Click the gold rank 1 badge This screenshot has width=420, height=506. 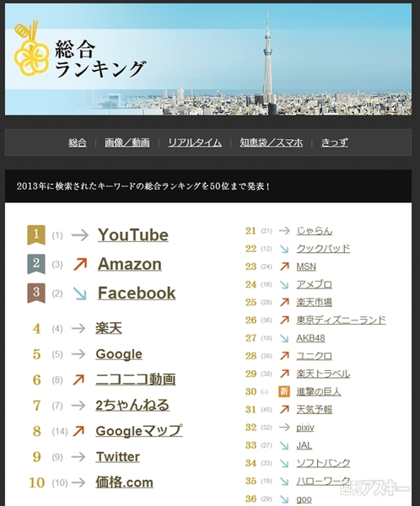pos(36,235)
